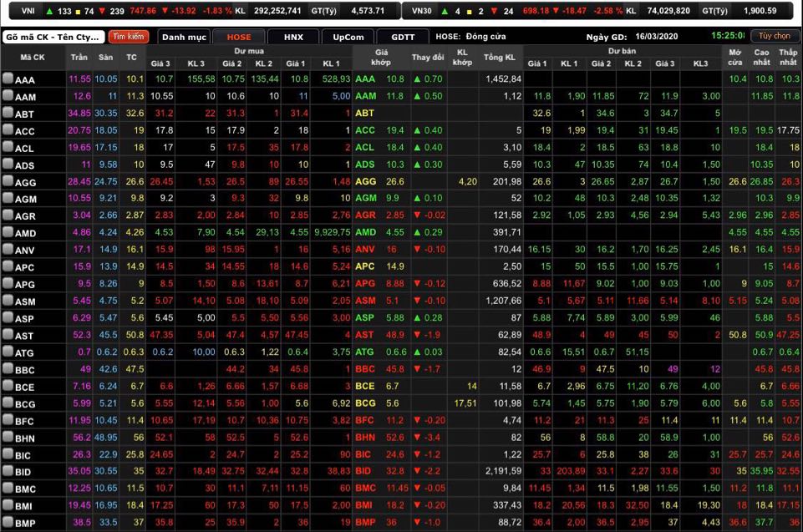
Task: Click the ATG change up arrow 0.03
Action: (x=428, y=352)
